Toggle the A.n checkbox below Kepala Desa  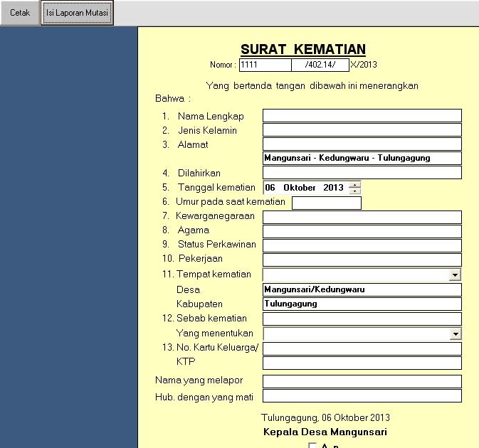pyautogui.click(x=312, y=445)
